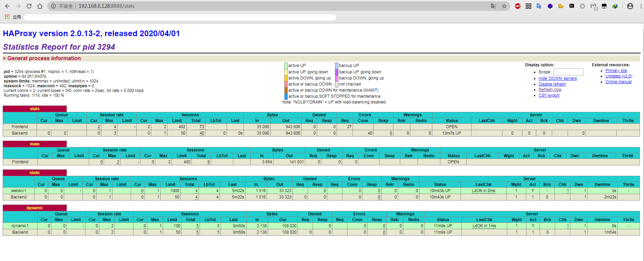
Task: Disable auto refresh of stats
Action: click(x=552, y=84)
